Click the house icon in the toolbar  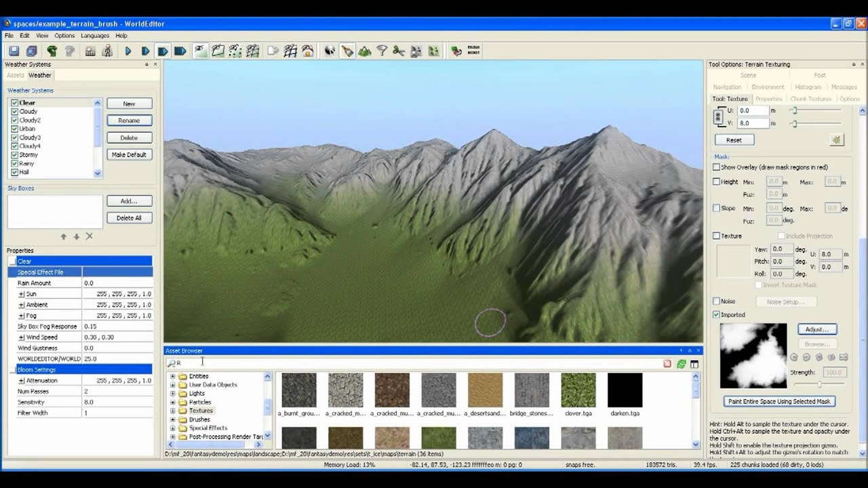click(308, 51)
